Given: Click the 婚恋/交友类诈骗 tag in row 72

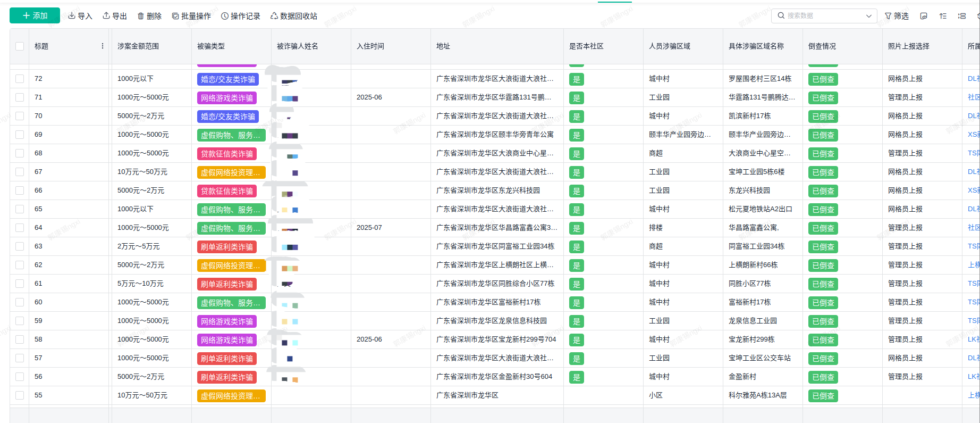Looking at the screenshot, I should click(x=228, y=79).
